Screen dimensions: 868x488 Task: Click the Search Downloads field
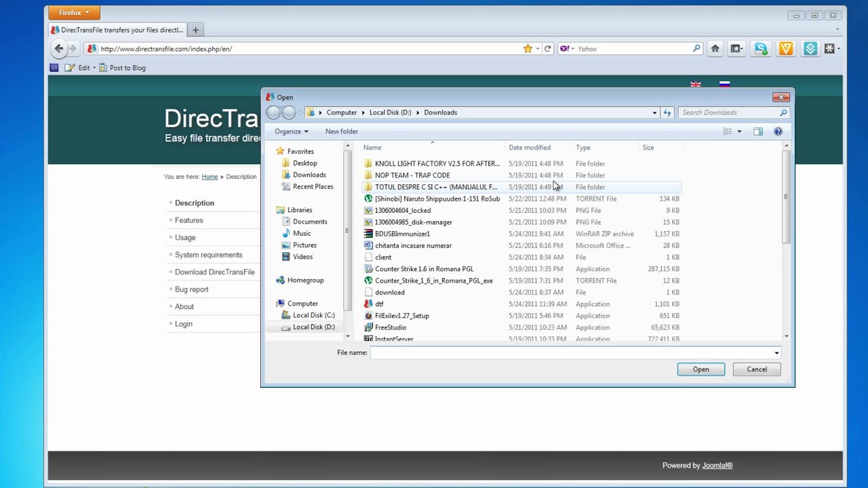coord(733,113)
